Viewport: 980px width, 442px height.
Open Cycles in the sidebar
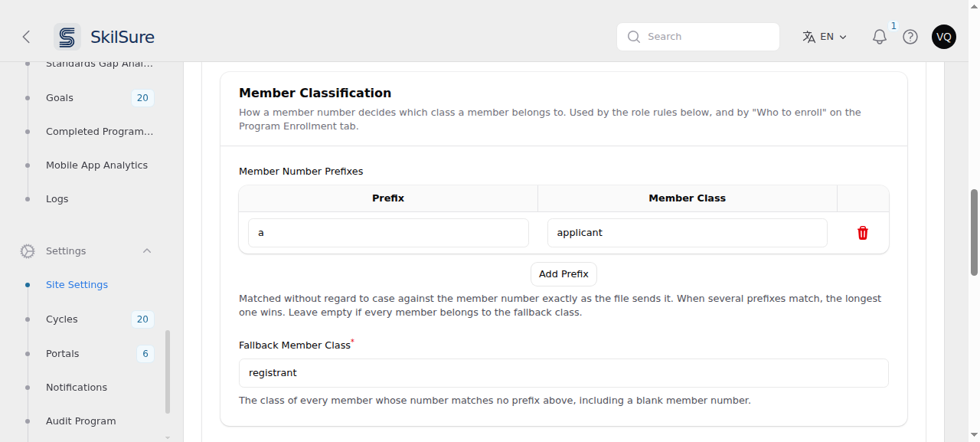[x=62, y=319]
